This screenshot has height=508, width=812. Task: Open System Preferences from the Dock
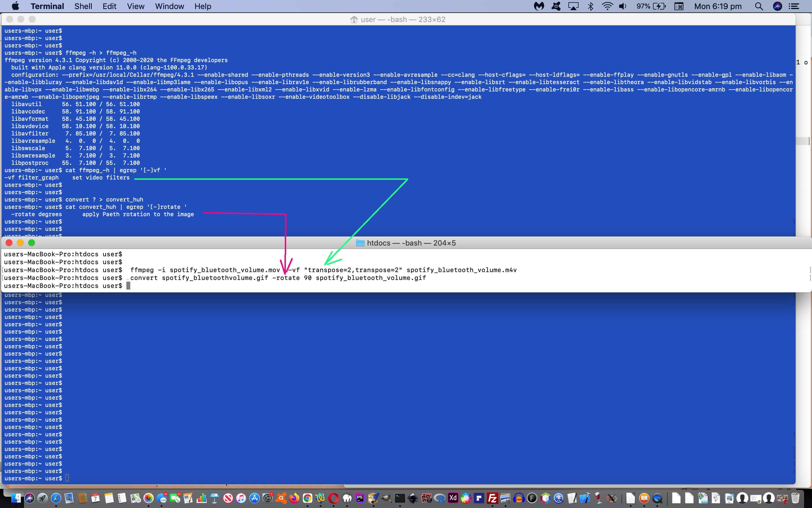pyautogui.click(x=267, y=498)
